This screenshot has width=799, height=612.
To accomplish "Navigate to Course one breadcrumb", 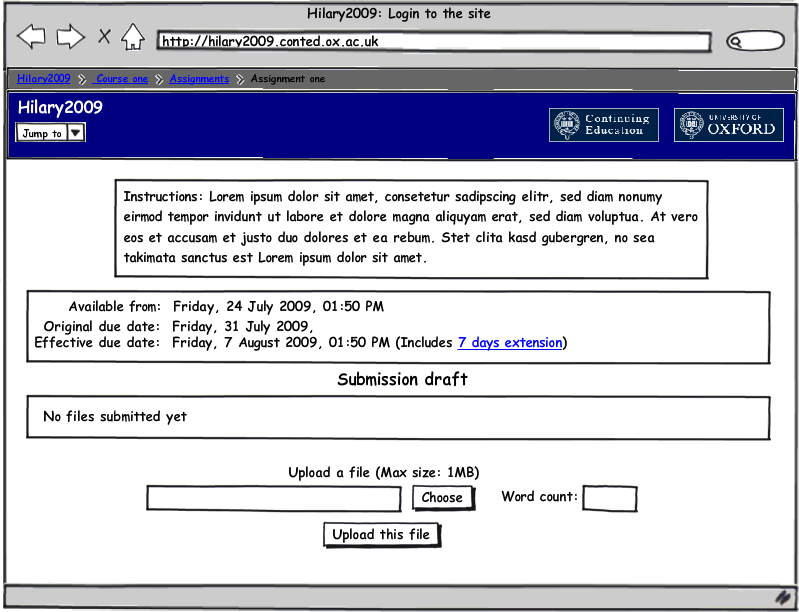I will coord(122,79).
